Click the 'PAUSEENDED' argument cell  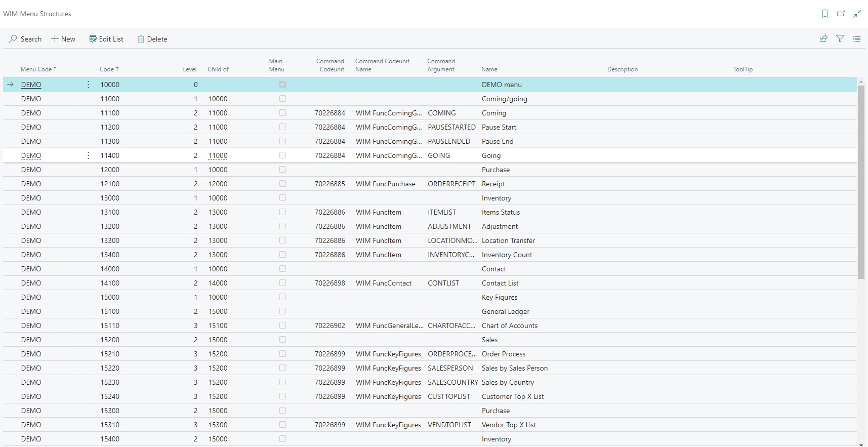[449, 141]
